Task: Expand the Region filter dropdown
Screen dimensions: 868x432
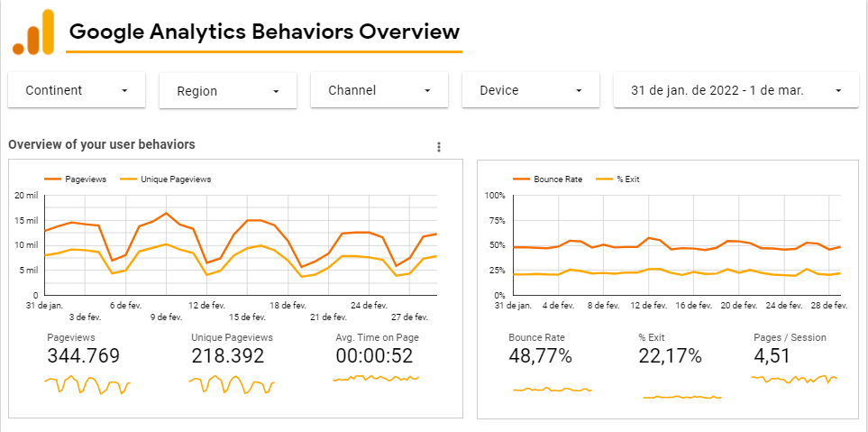Action: (228, 91)
